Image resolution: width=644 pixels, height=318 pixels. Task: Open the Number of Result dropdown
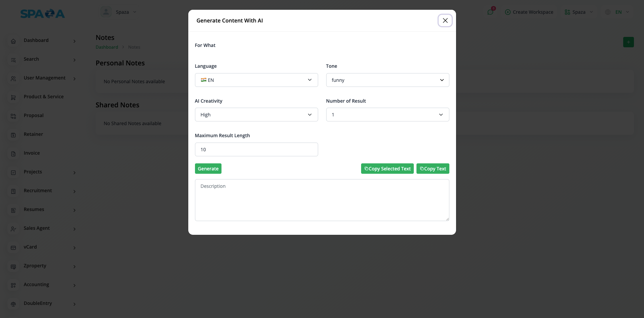coord(387,115)
